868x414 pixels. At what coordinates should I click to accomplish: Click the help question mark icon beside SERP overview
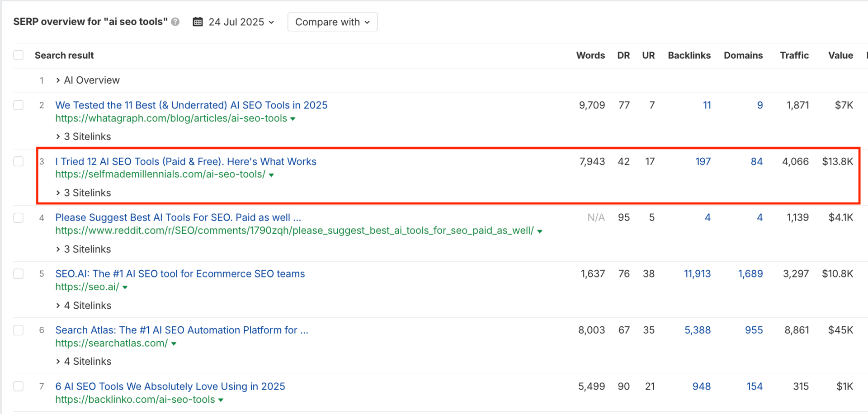pyautogui.click(x=175, y=22)
